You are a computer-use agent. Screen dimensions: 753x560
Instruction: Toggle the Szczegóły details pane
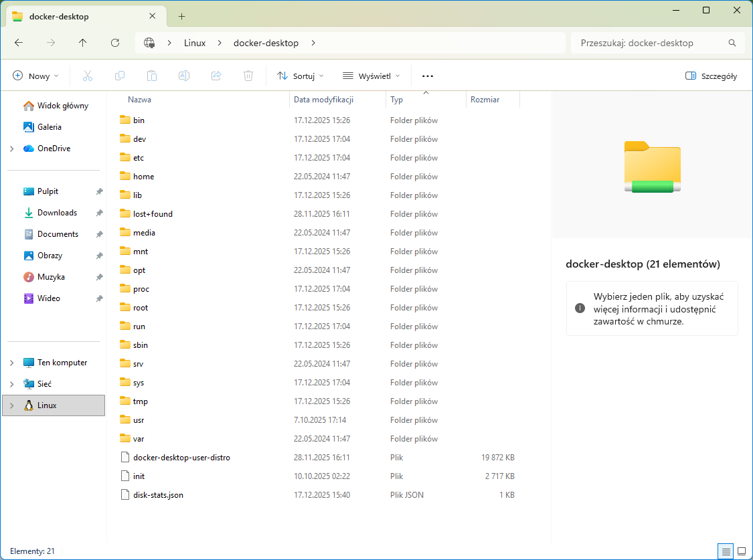click(712, 76)
